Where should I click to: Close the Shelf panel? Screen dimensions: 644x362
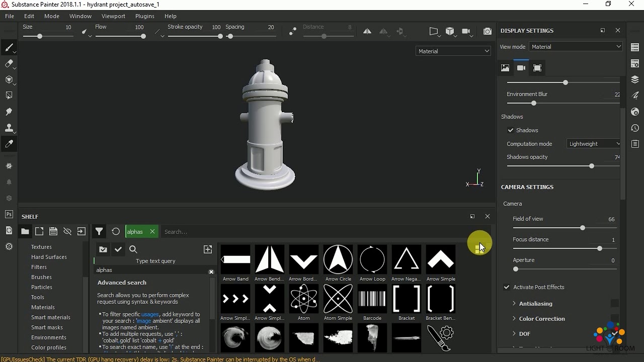(488, 216)
